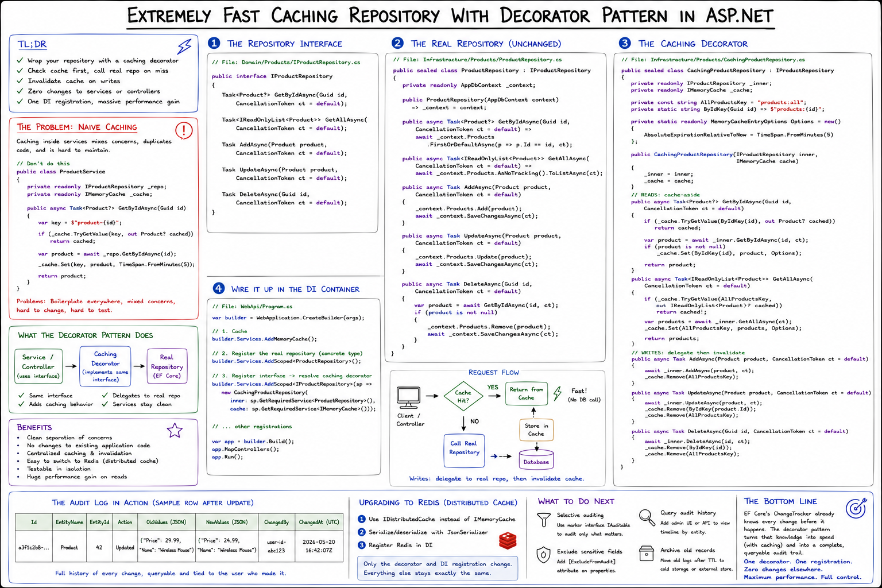Click the lightning bolt icon in TL;DR box
882x588 pixels.
point(184,46)
